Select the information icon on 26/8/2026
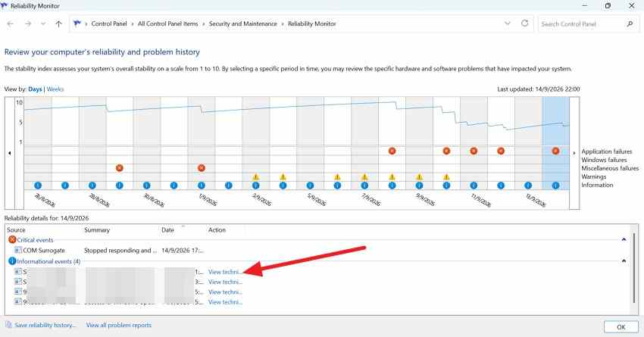Image resolution: width=644 pixels, height=337 pixels. click(38, 186)
